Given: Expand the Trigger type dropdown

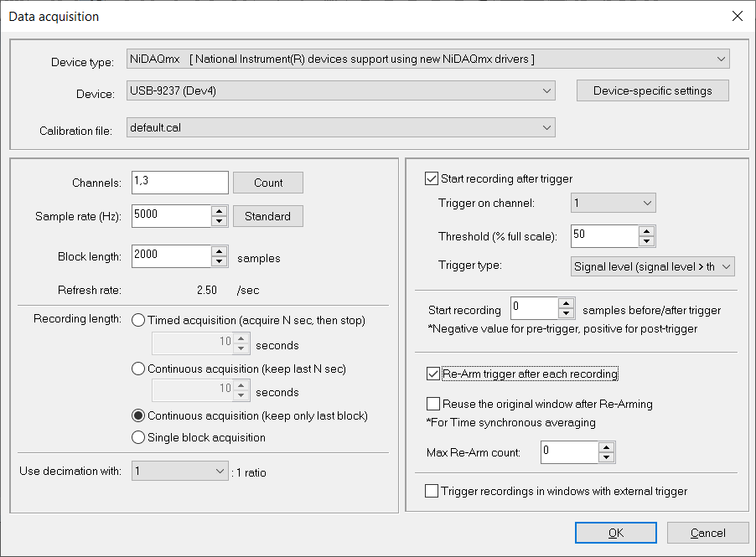Looking at the screenshot, I should tap(652, 266).
